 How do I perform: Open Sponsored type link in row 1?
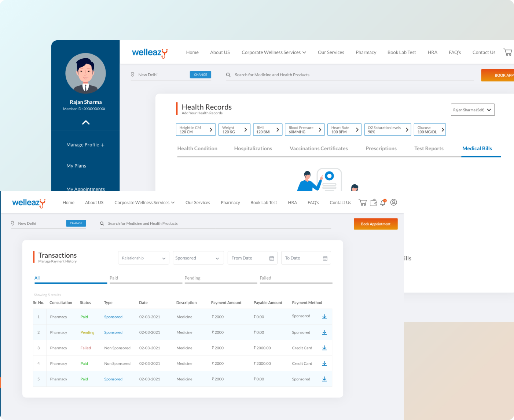coord(113,317)
